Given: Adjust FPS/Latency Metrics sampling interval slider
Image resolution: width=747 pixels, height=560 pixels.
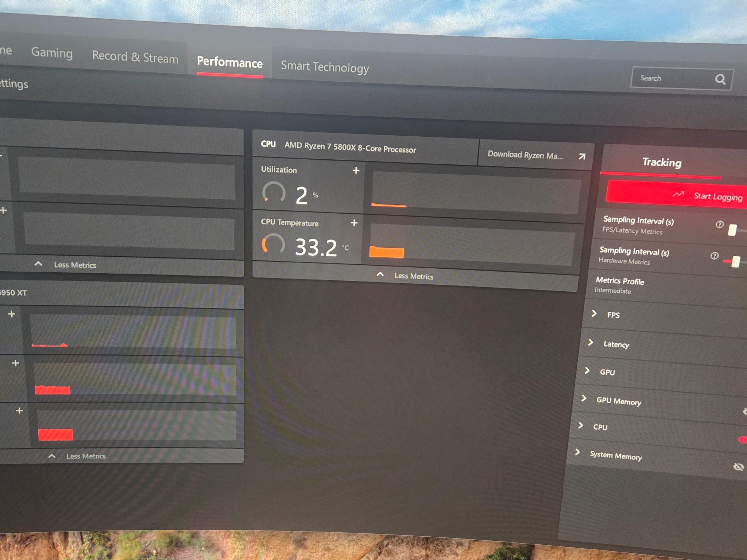Looking at the screenshot, I should point(732,230).
